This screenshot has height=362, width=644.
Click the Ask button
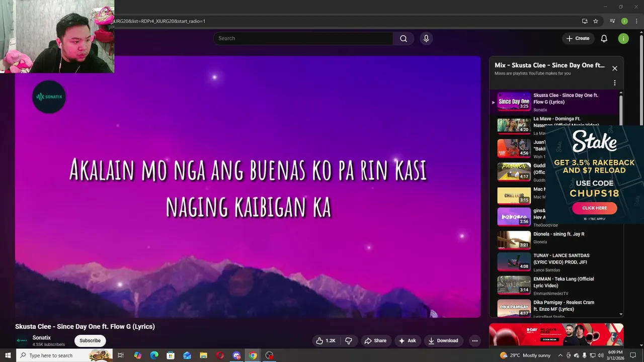(x=407, y=341)
